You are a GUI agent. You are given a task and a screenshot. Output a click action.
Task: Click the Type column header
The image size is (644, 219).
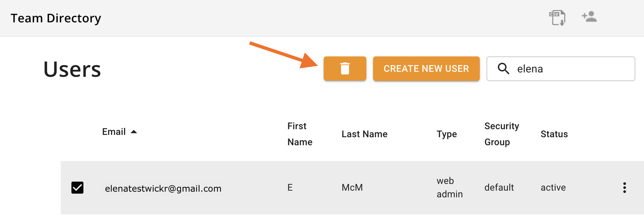(447, 134)
